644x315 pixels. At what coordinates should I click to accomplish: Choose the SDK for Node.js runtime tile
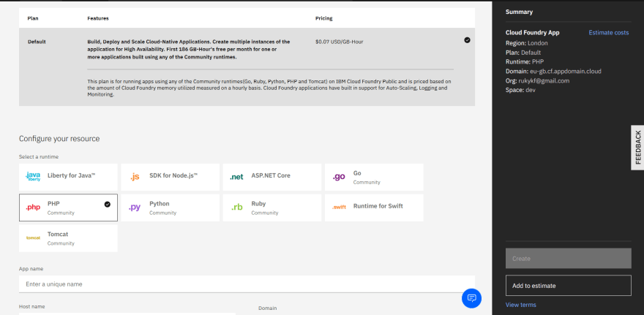[170, 177]
